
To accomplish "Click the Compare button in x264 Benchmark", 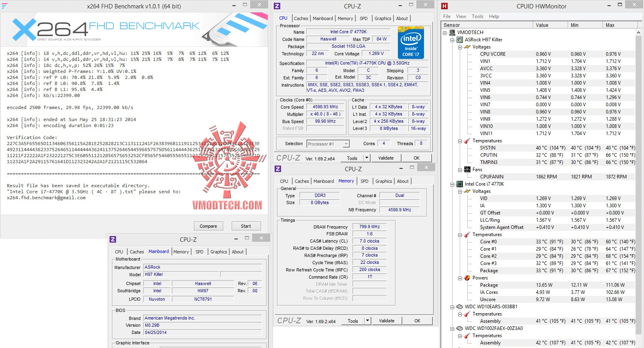I will [x=208, y=226].
